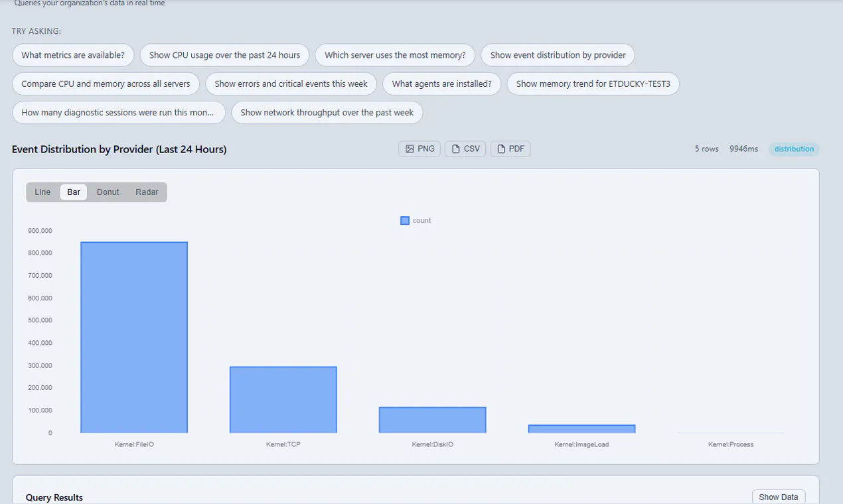
Task: Pick 'Show event distribution by provider' suggestion
Action: coord(558,55)
